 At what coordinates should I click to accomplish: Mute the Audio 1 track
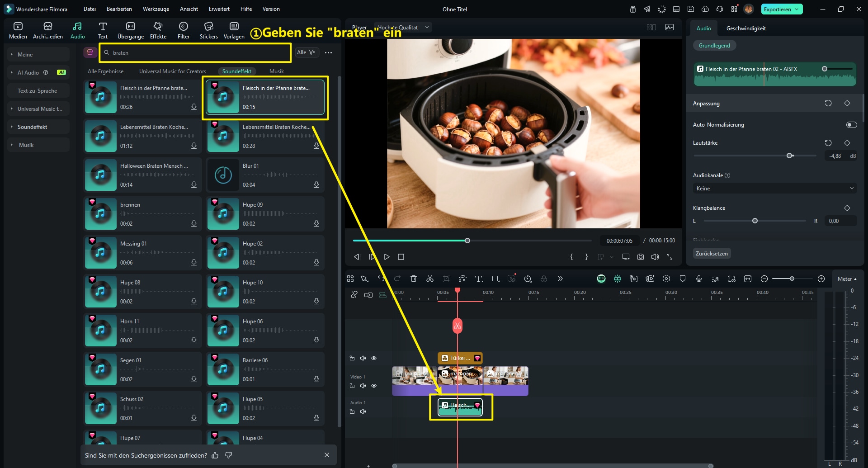363,411
